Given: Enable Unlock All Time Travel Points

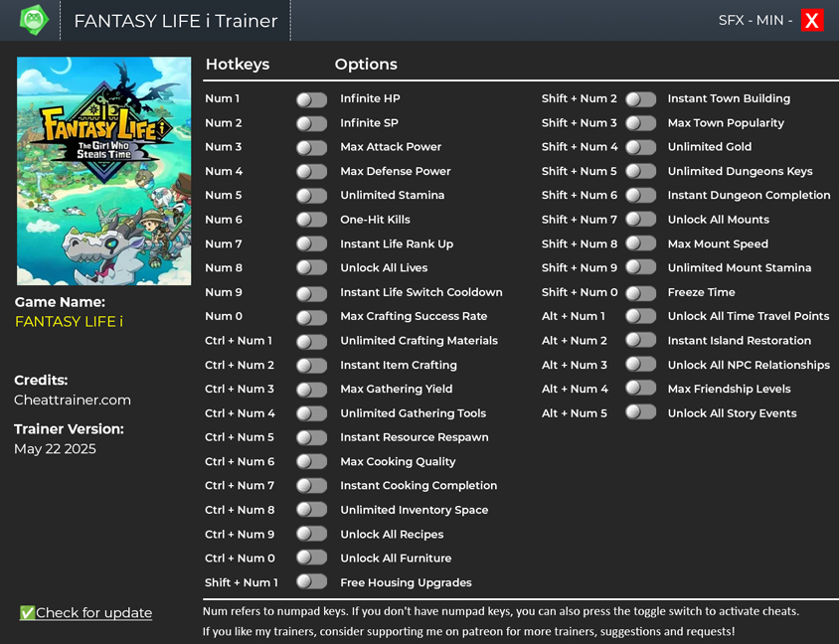Looking at the screenshot, I should [x=640, y=317].
